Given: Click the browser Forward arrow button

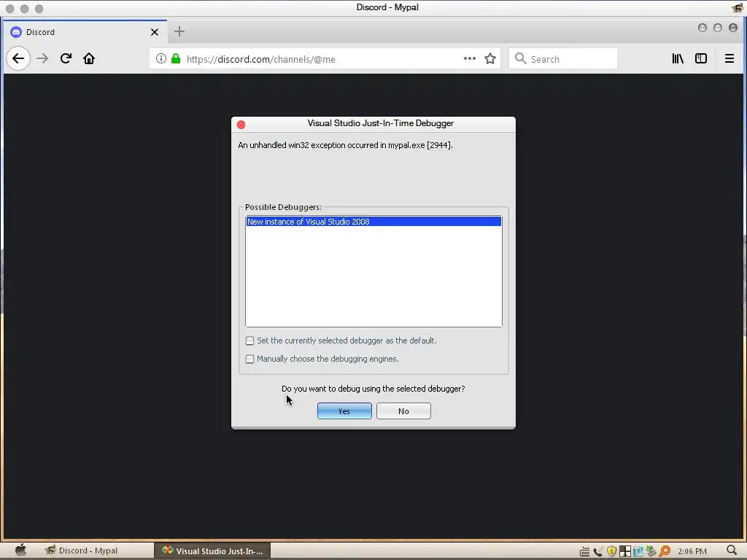Looking at the screenshot, I should (x=42, y=58).
